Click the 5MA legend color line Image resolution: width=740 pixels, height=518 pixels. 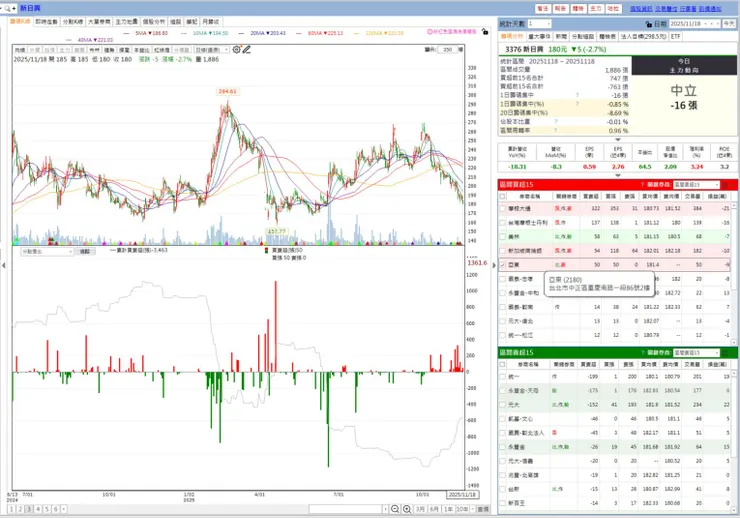pos(126,33)
